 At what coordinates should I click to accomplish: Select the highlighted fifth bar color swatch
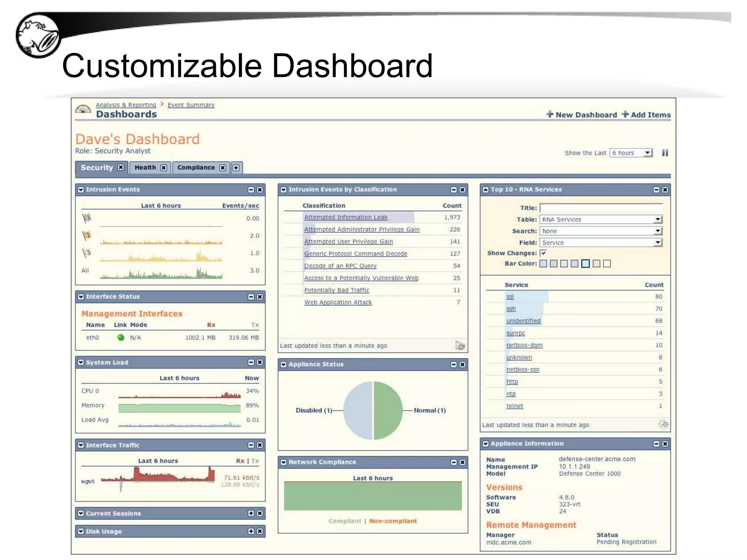[585, 264]
